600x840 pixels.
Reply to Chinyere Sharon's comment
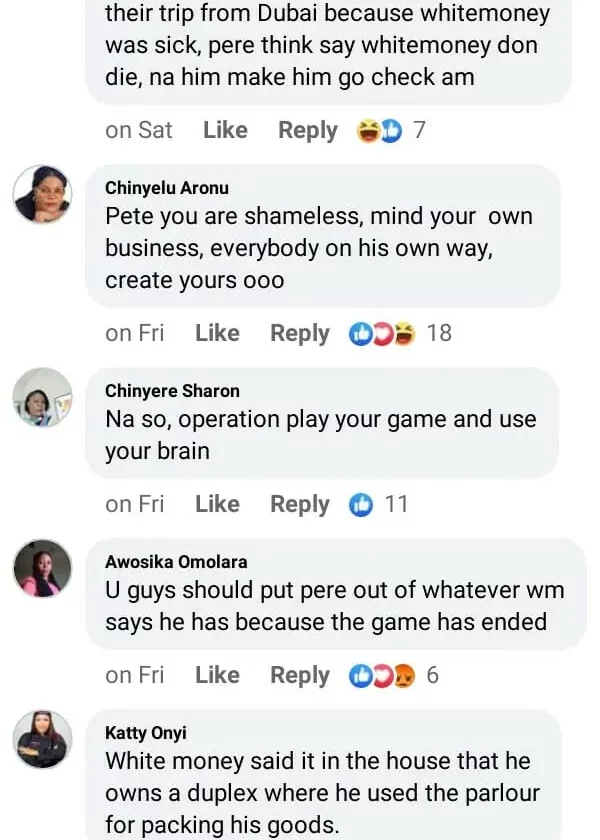299,505
